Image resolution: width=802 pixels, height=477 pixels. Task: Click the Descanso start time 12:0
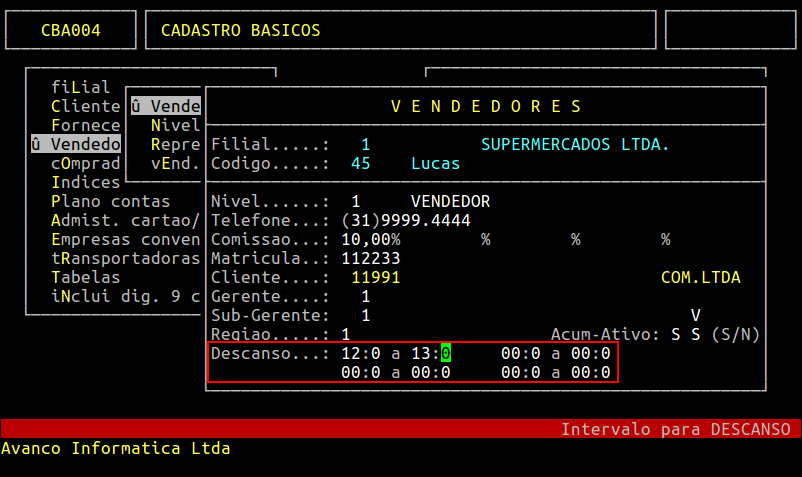[361, 353]
